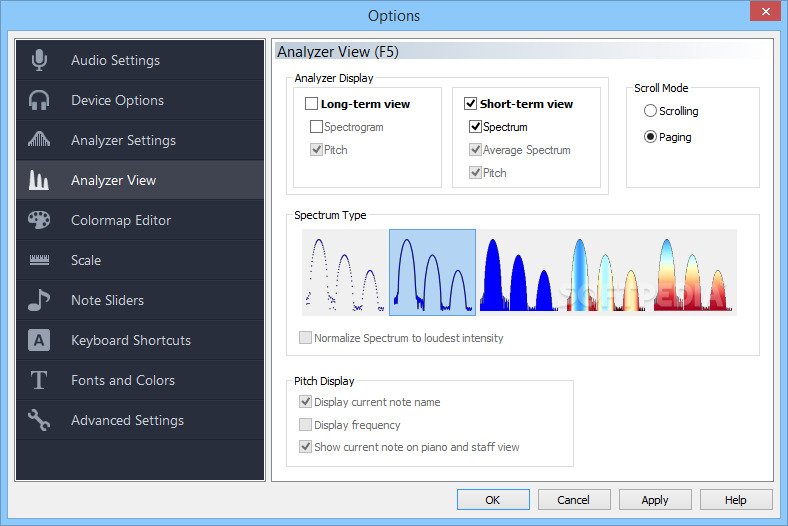The height and width of the screenshot is (526, 788).
Task: Toggle Pitch under Short-term view
Action: (475, 173)
